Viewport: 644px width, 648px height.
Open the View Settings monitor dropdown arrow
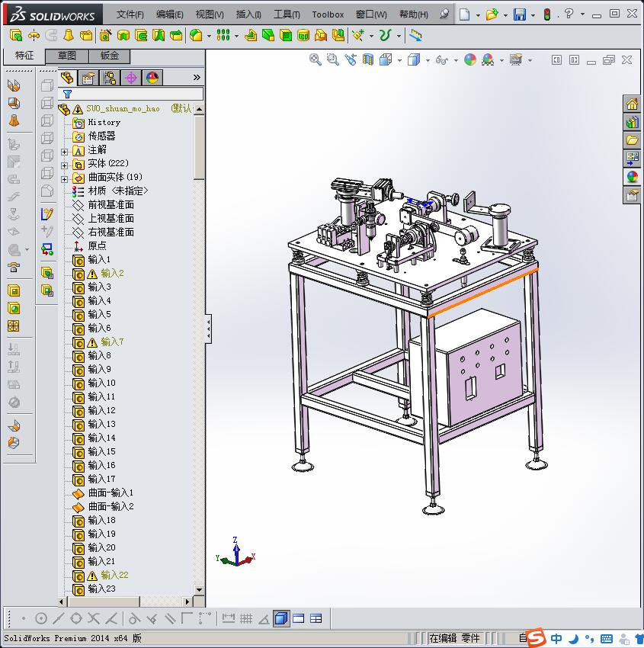pos(530,61)
